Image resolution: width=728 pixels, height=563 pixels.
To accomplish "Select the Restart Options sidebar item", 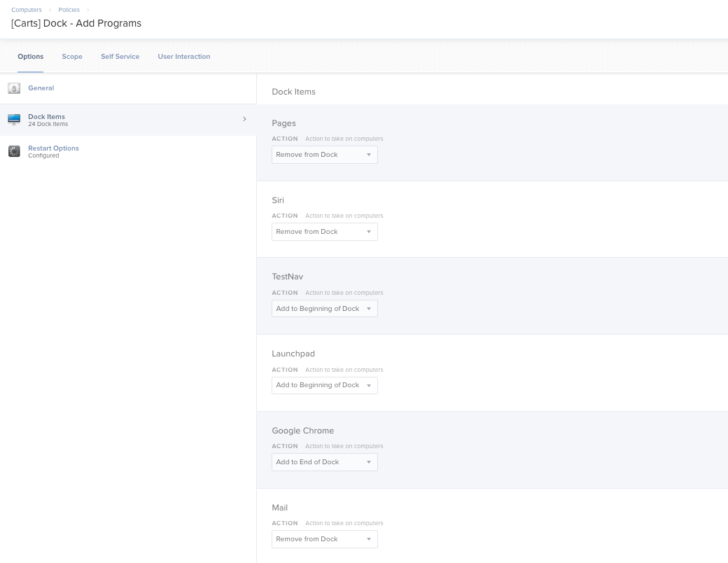I will pos(128,151).
